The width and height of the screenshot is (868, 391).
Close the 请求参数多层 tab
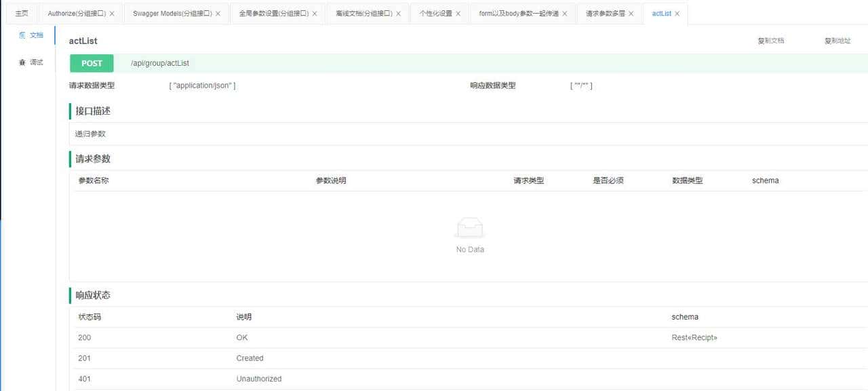[631, 13]
